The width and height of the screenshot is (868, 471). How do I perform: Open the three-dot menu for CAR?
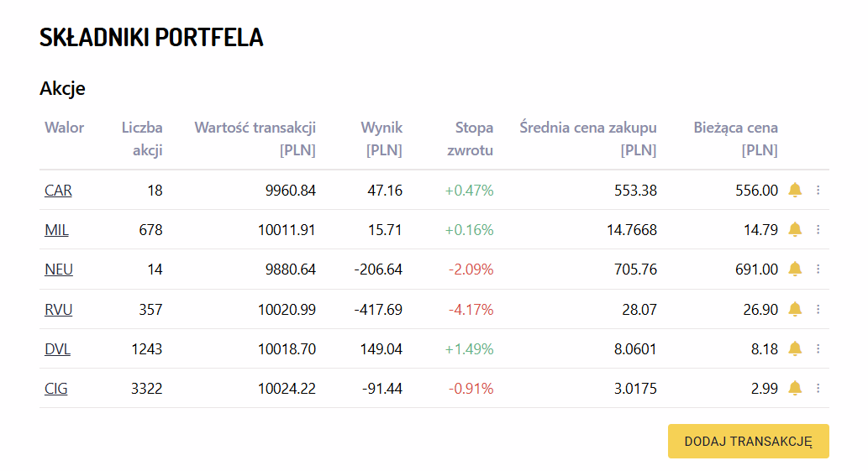818,191
